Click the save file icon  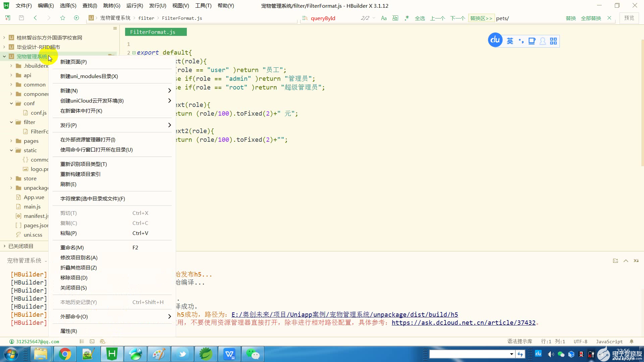21,18
